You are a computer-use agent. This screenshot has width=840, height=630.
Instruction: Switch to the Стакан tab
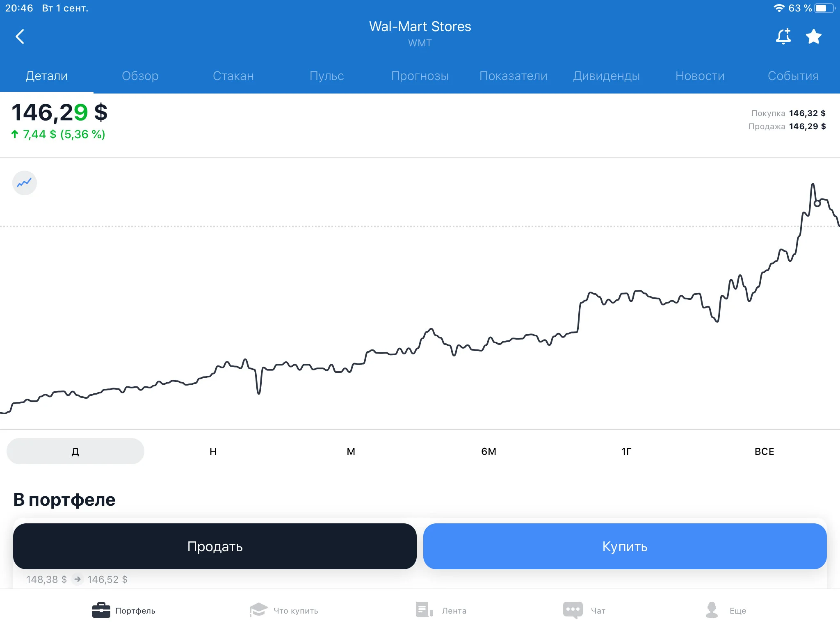pos(233,76)
